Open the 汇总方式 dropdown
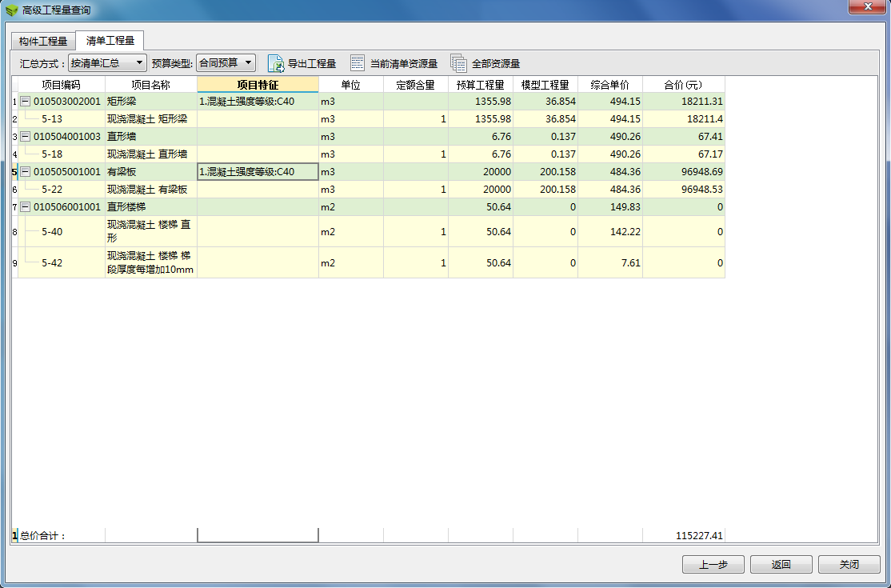This screenshot has width=891, height=588. pyautogui.click(x=107, y=63)
